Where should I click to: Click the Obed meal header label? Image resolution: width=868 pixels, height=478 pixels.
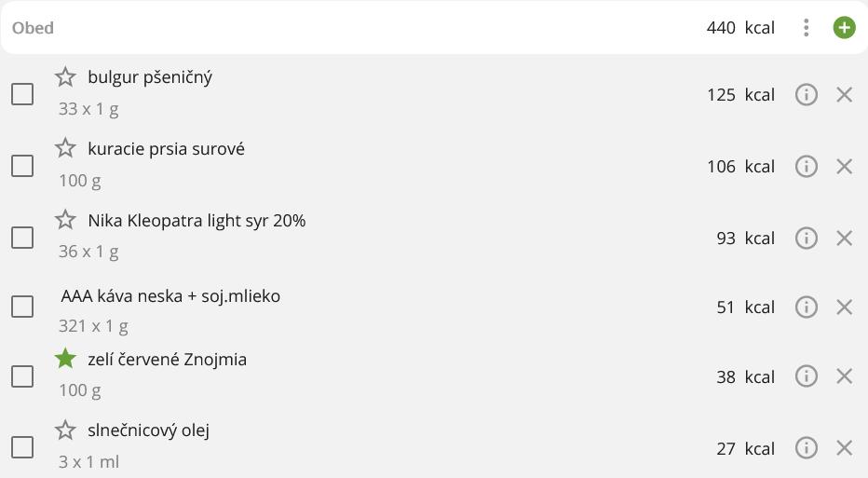tap(33, 28)
